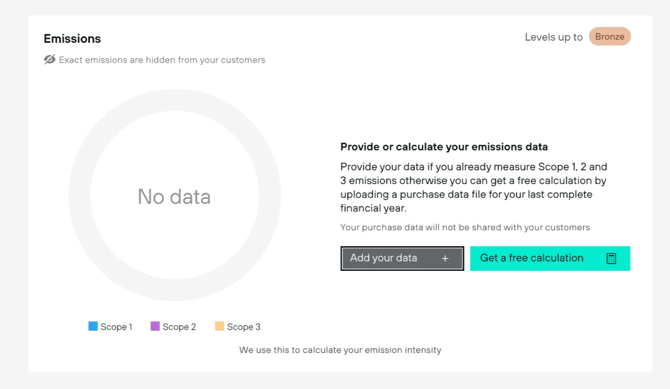Click the emission intensity footnote text
670x389 pixels.
click(x=340, y=350)
